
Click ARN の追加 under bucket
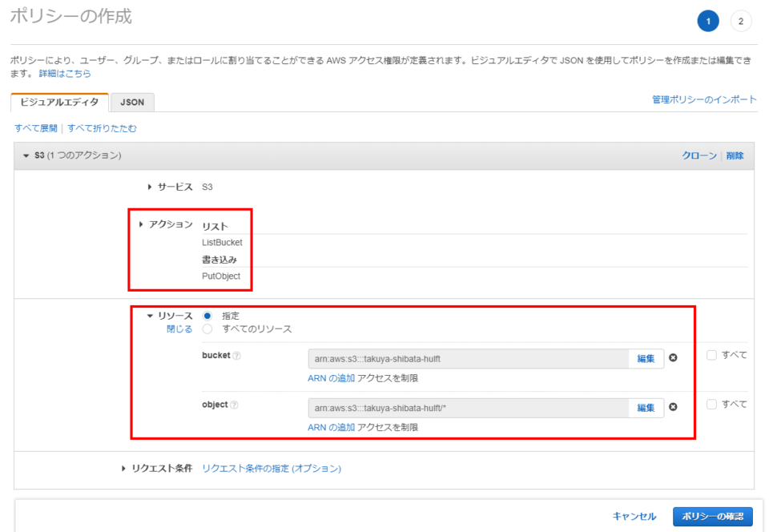click(x=331, y=378)
